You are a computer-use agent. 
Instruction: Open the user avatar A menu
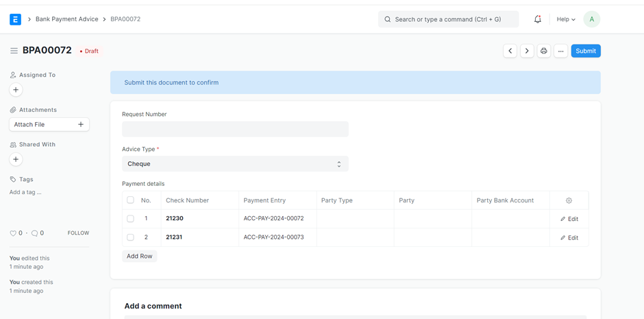click(x=591, y=19)
